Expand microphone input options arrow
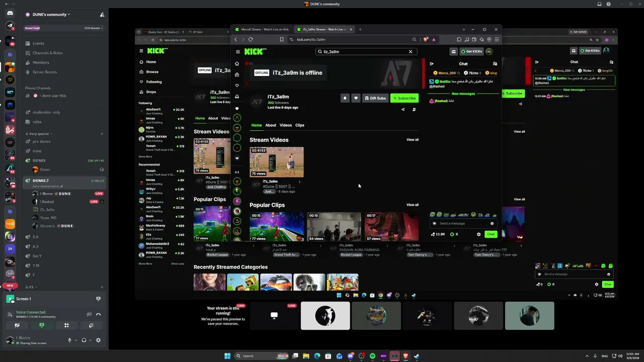 [76, 340]
